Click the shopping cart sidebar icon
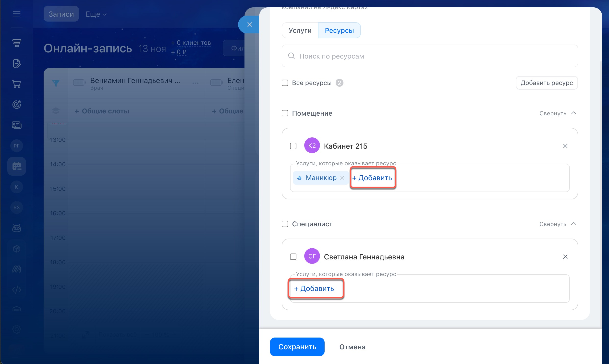 [x=16, y=84]
